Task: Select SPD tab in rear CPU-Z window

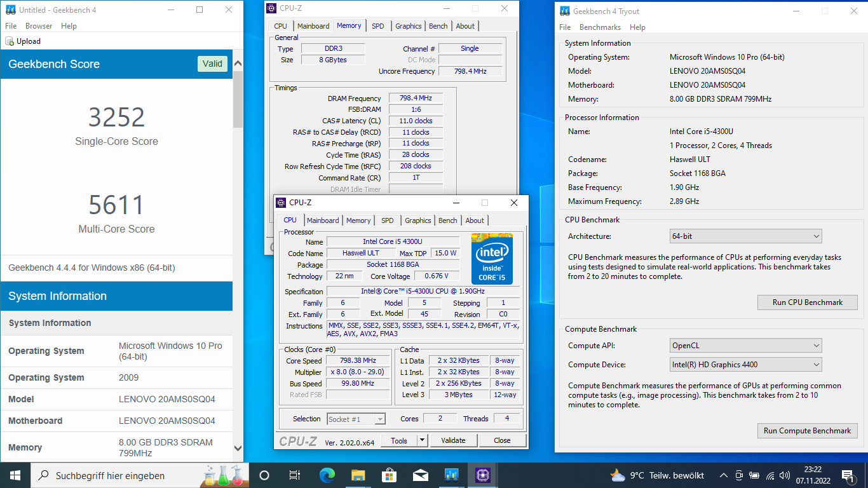Action: click(378, 26)
